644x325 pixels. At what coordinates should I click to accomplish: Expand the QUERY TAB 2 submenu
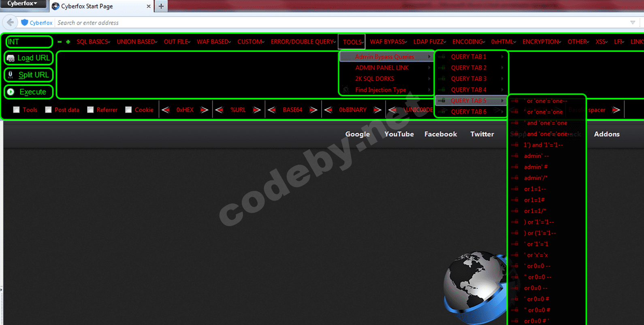[x=471, y=68]
